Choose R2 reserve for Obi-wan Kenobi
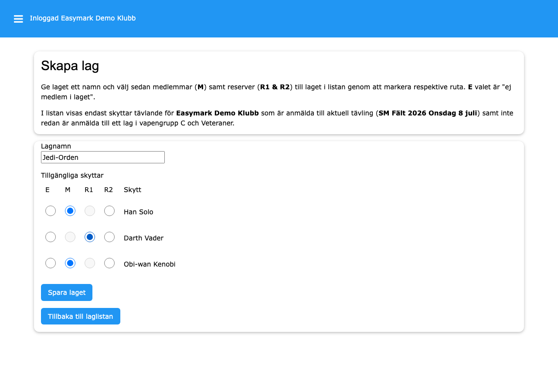The image size is (558, 392). 109,263
